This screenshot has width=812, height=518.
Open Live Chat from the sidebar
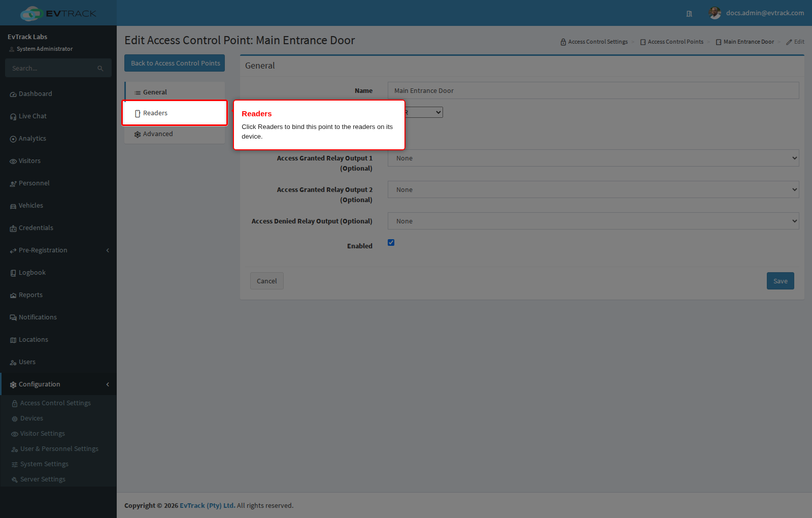click(58, 116)
